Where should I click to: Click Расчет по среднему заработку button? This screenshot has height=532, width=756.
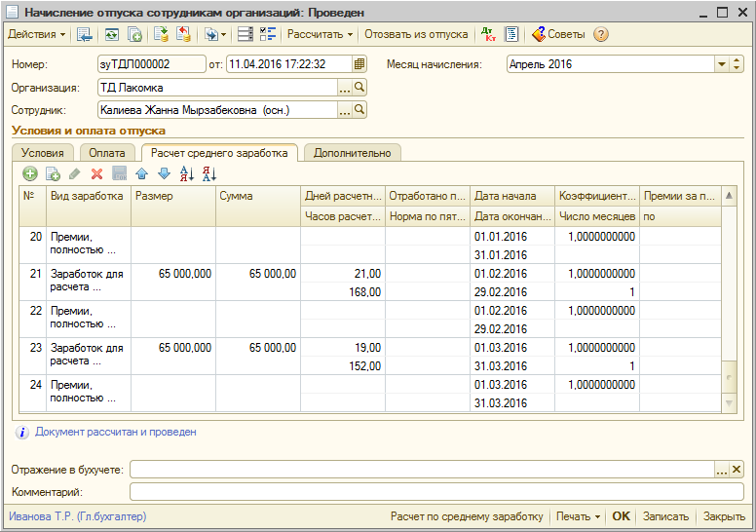click(467, 516)
